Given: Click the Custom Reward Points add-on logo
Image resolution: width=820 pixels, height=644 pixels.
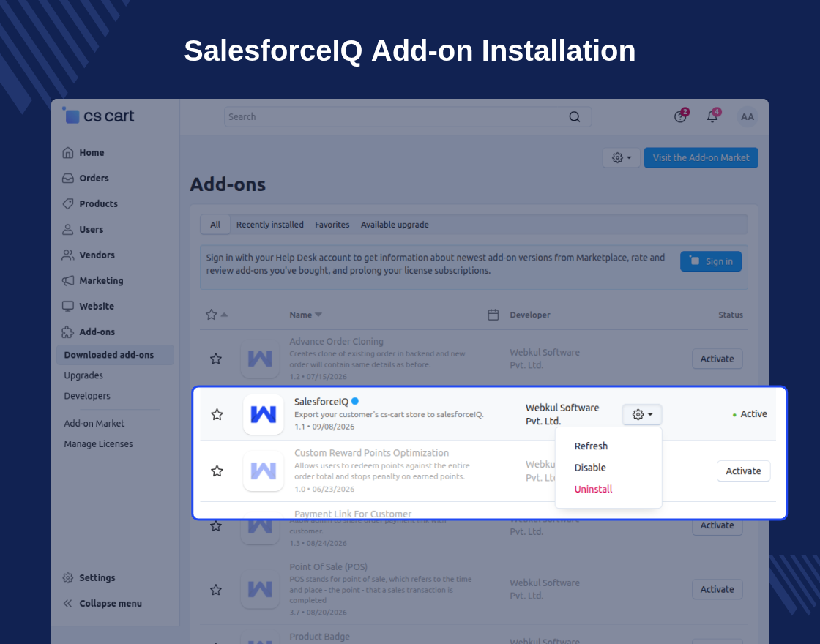Looking at the screenshot, I should (263, 471).
